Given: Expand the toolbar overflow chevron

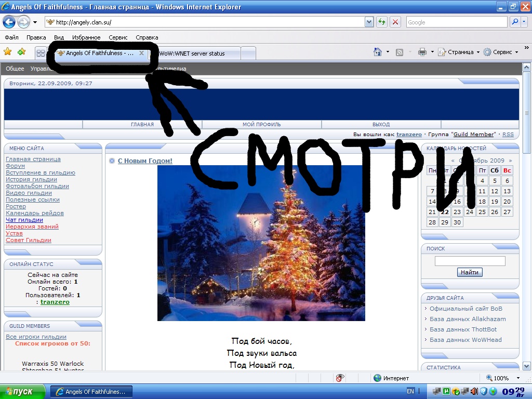Looking at the screenshot, I should coord(527,48).
